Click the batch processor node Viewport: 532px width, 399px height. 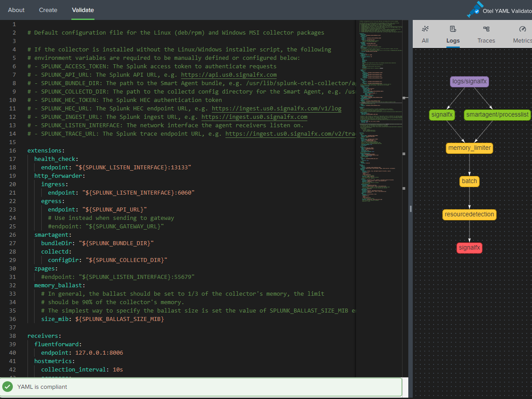[x=469, y=181]
